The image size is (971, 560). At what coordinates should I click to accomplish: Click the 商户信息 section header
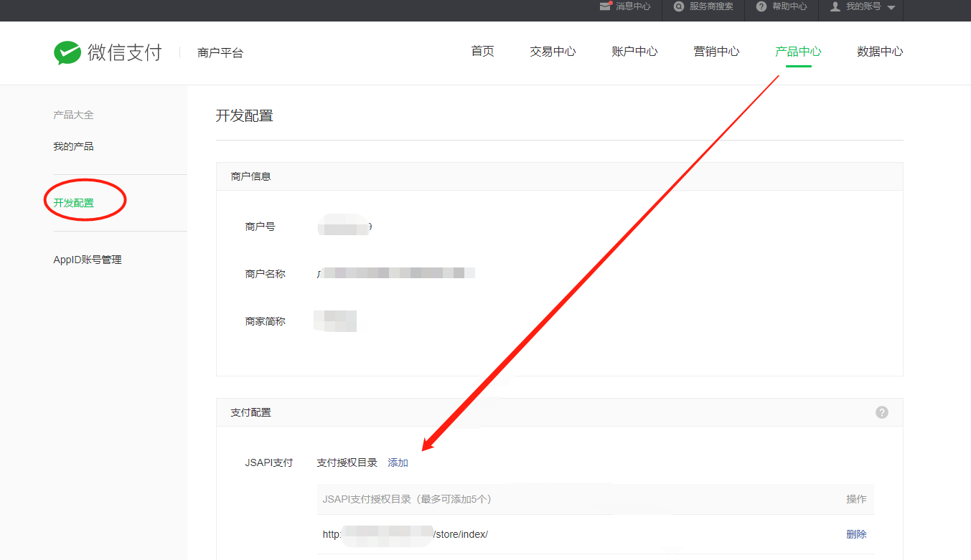(250, 176)
